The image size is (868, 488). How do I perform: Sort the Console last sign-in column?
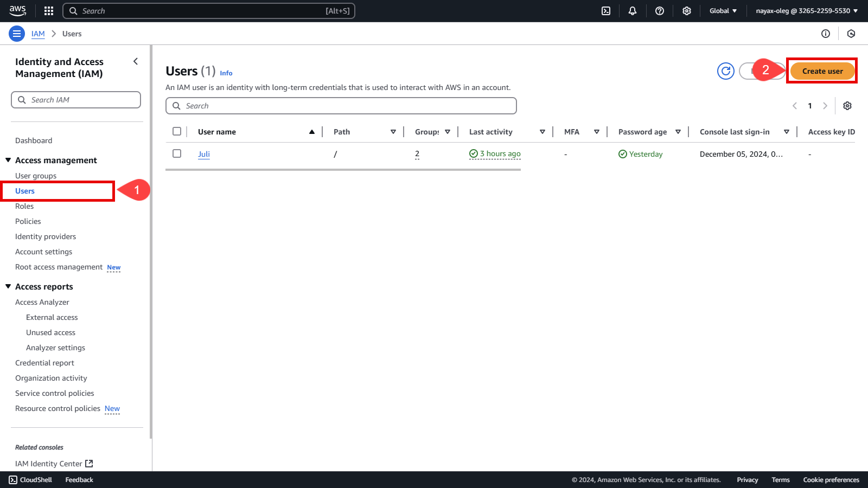pyautogui.click(x=787, y=132)
